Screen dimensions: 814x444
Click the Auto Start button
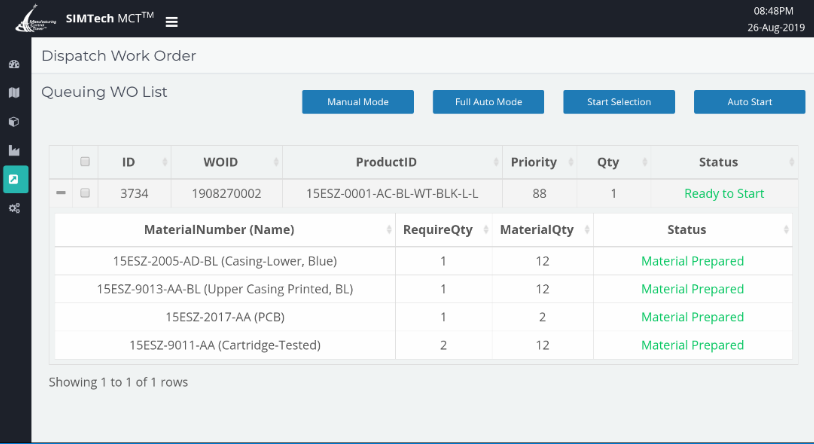coord(750,102)
